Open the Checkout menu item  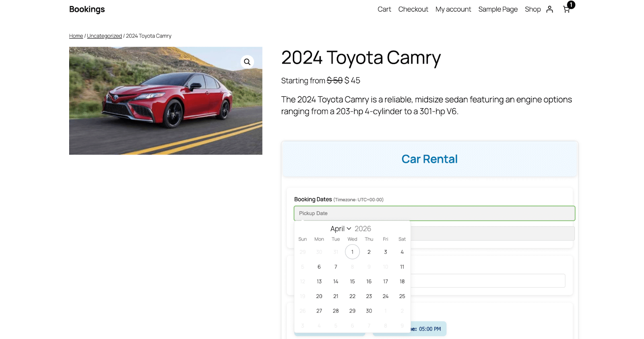coord(413,9)
